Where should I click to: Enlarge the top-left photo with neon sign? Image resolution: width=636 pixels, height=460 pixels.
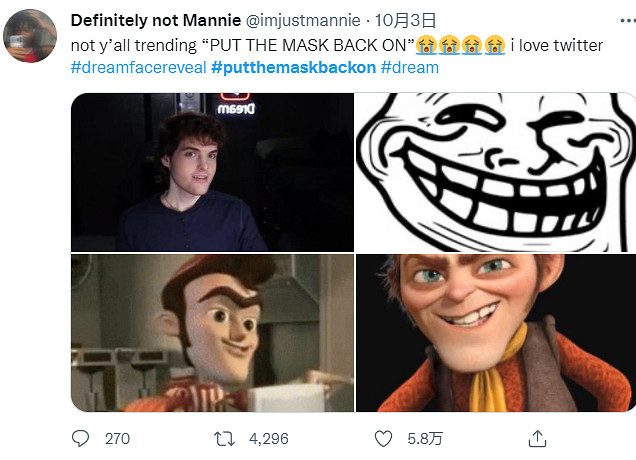tap(212, 171)
